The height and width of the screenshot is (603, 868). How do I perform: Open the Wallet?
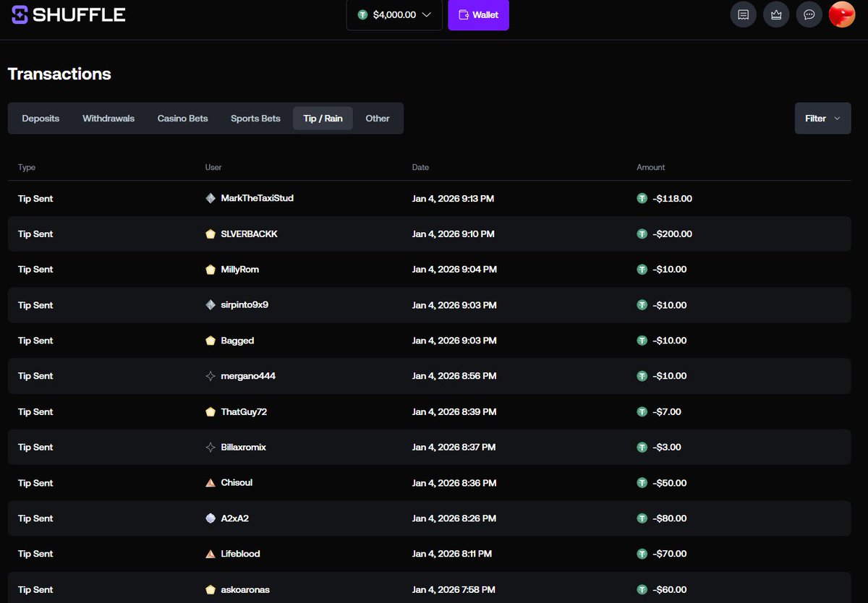(x=478, y=14)
